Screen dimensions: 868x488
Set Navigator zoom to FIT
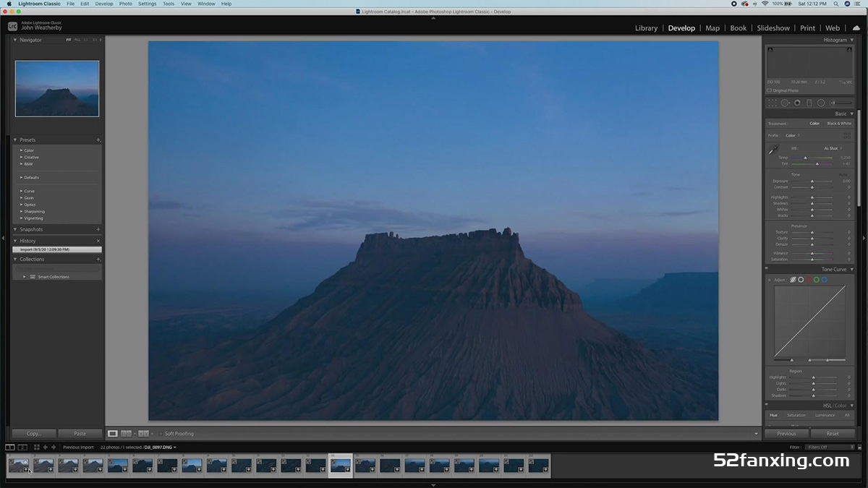point(69,40)
